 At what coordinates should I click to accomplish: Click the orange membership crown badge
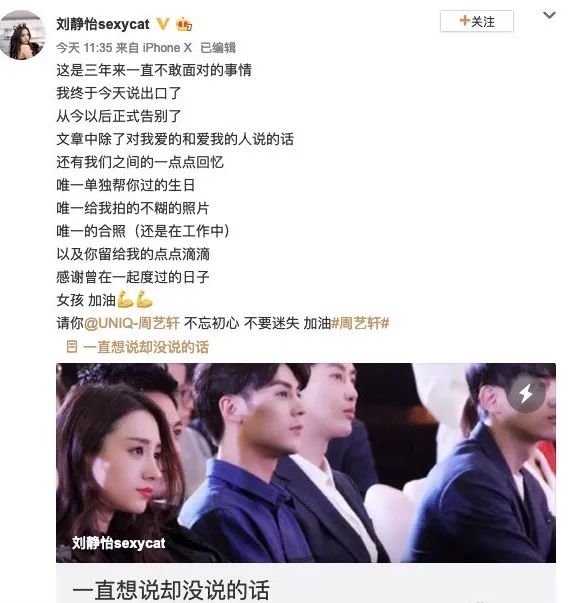click(x=184, y=25)
